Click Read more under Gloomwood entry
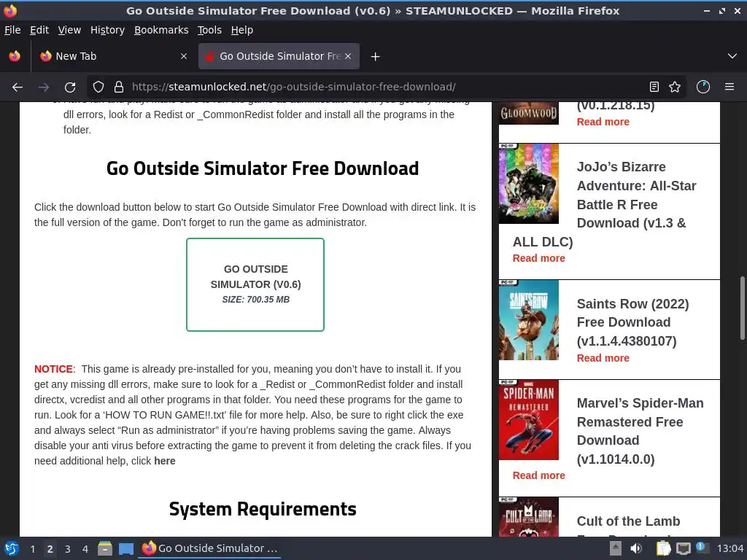Screen dimensions: 747x560 point(603,122)
